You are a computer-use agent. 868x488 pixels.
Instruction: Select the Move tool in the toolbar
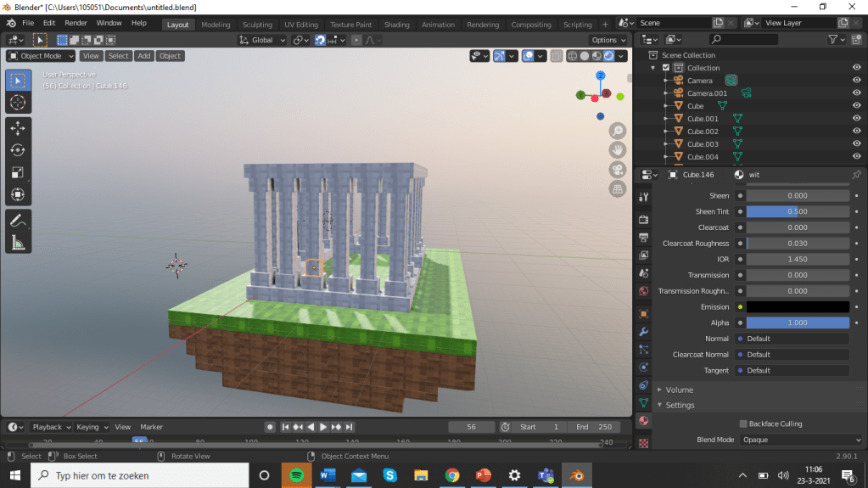coord(18,128)
